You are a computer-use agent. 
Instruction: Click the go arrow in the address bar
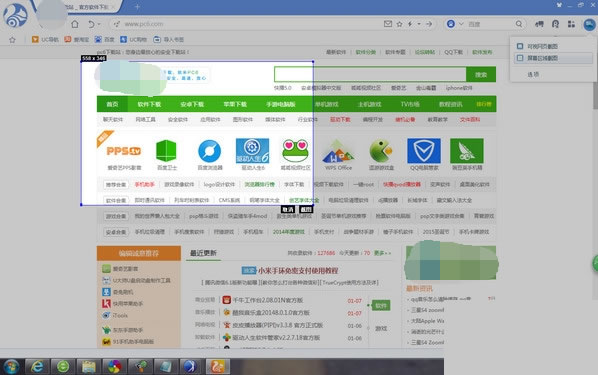429,24
